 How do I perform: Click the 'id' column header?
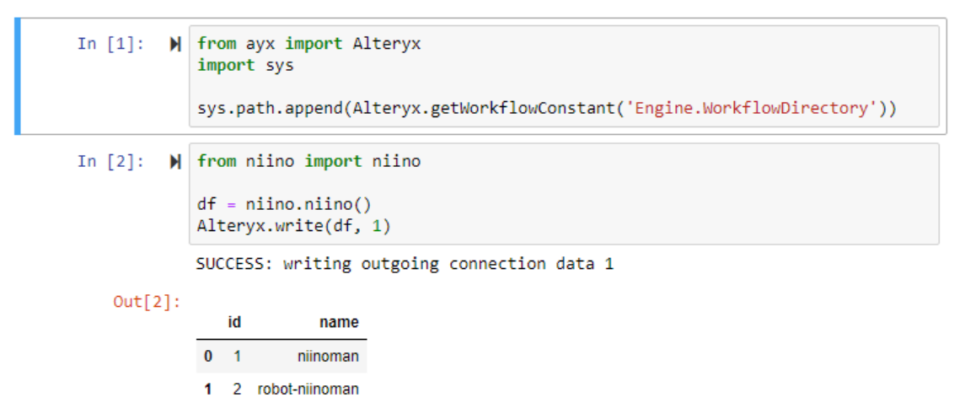coord(234,322)
